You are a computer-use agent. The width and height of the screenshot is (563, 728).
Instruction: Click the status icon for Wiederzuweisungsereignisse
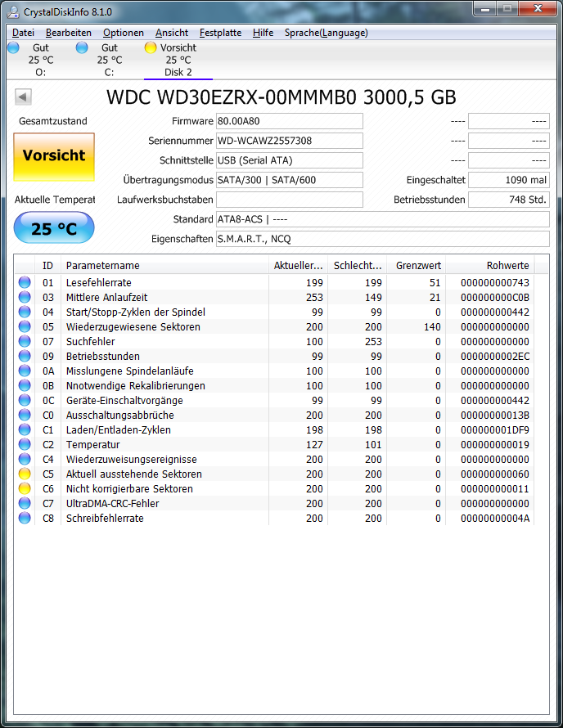[x=25, y=459]
